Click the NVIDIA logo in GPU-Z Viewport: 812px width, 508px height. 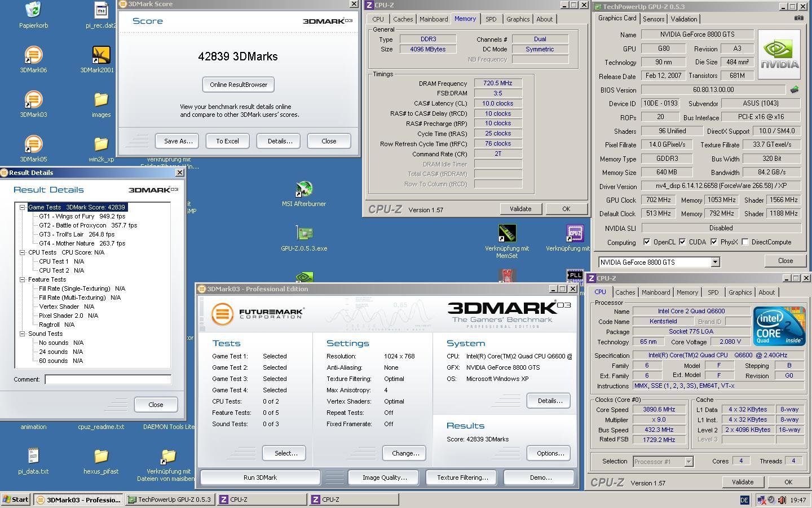pyautogui.click(x=779, y=55)
